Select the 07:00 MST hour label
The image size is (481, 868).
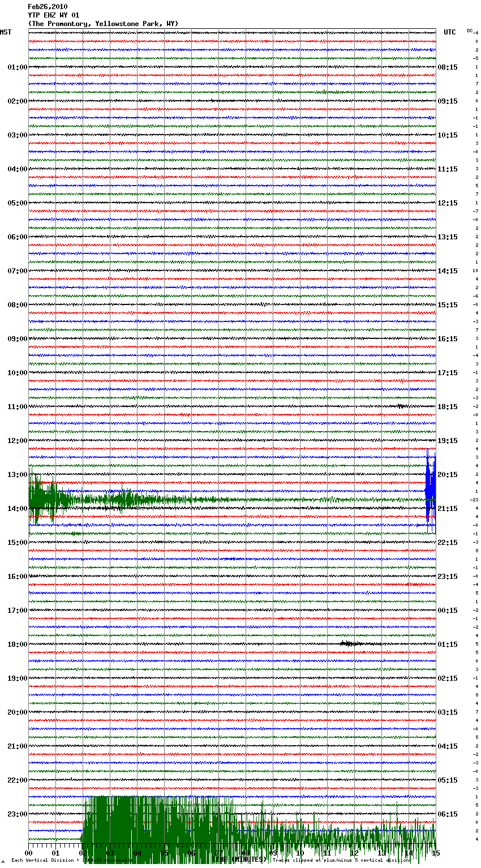[x=18, y=271]
